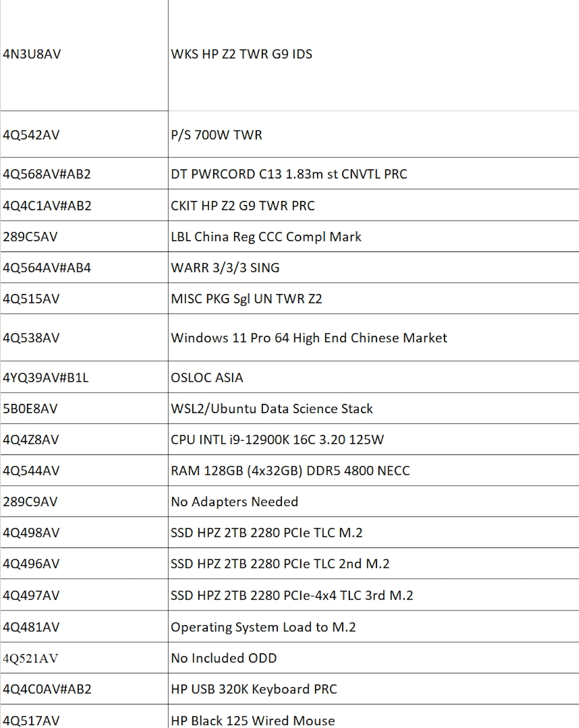
Task: Select part number 4Q515AV
Action: coord(31,299)
